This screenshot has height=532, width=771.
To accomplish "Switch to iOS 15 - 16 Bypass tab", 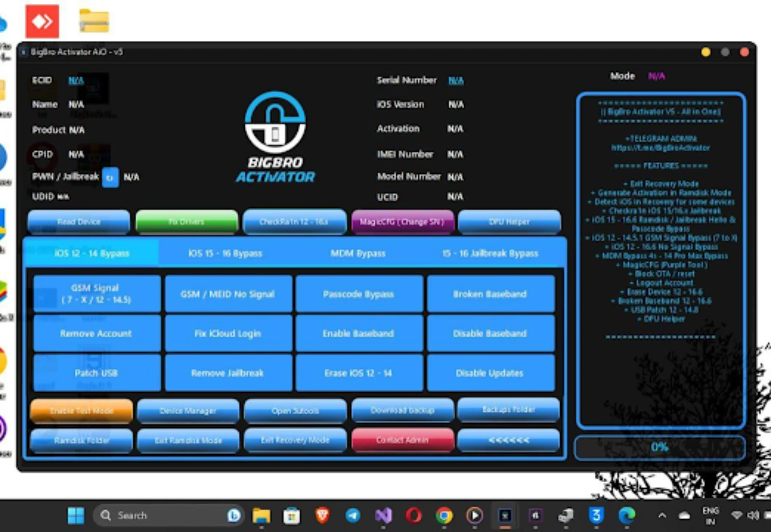I will click(x=225, y=253).
